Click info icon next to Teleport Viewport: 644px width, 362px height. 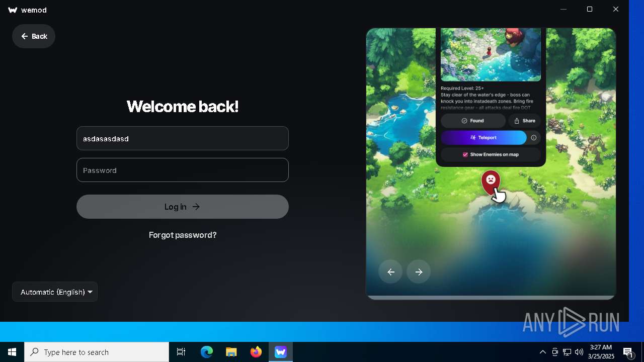coord(534,137)
